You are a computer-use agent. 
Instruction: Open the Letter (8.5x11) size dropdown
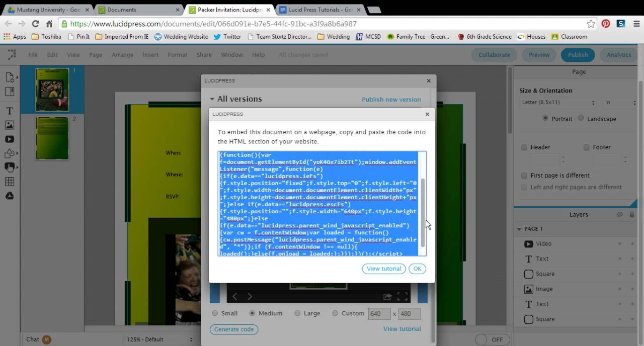558,103
